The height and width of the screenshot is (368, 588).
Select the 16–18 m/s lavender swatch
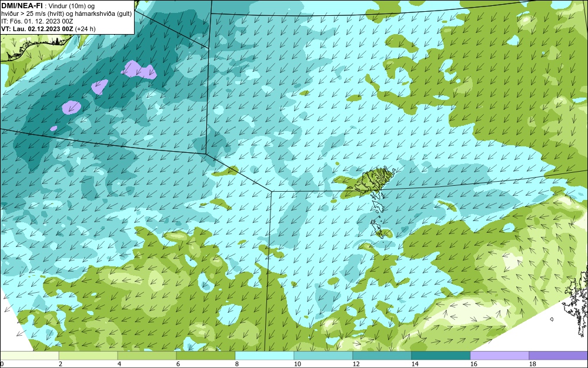(499, 355)
